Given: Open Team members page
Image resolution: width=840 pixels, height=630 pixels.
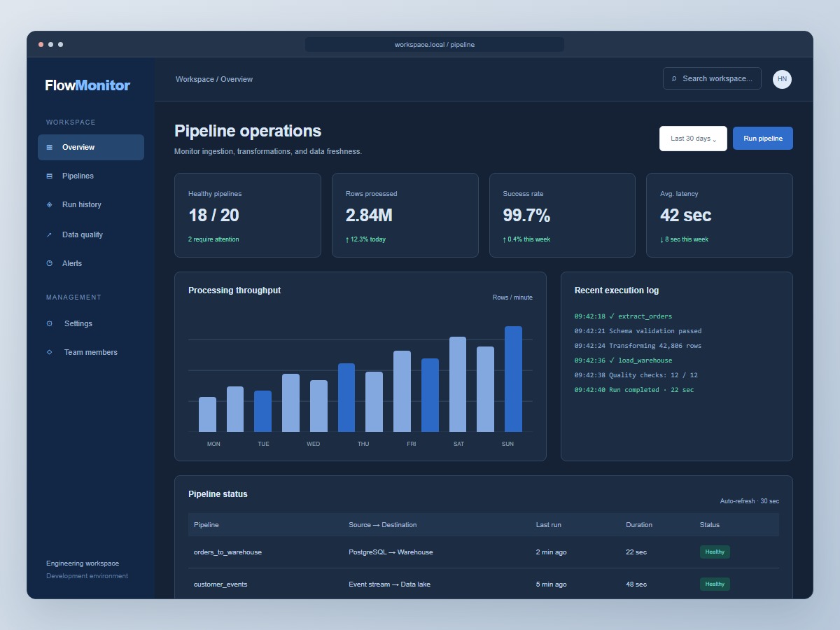Looking at the screenshot, I should pos(91,353).
